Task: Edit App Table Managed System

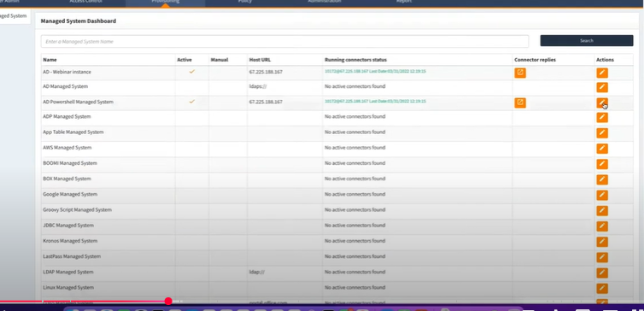Action: (x=602, y=133)
